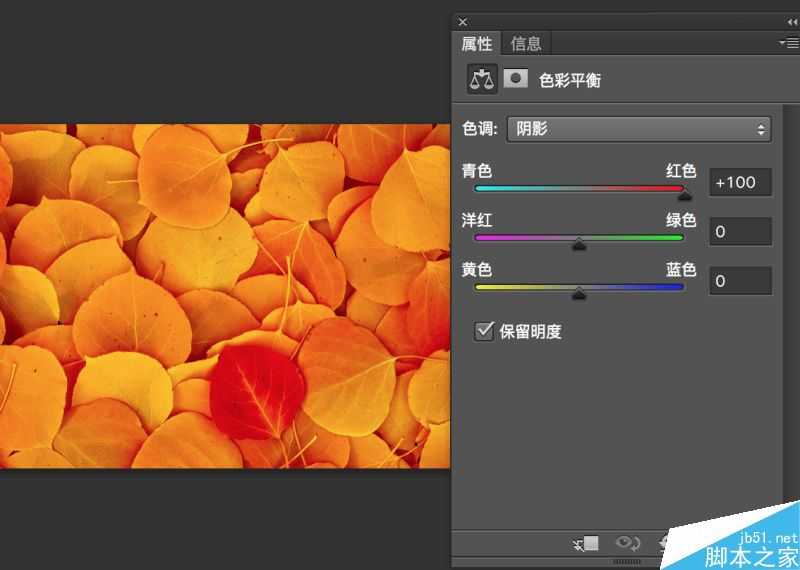Screen dimensions: 800x570
Task: Click the magenta-green slider handle
Action: (579, 245)
